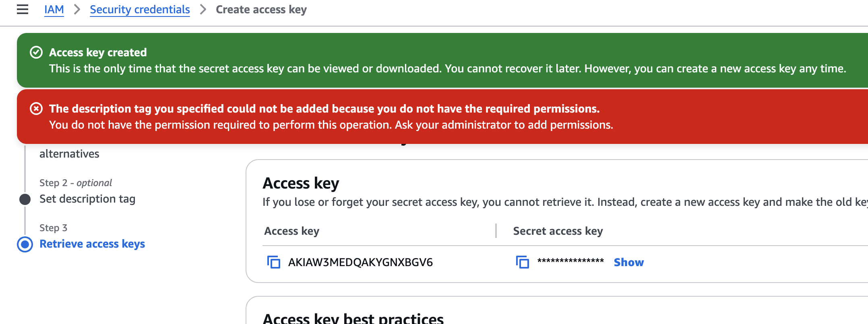868x324 pixels.
Task: Open the Retrieve access keys step
Action: (x=92, y=244)
